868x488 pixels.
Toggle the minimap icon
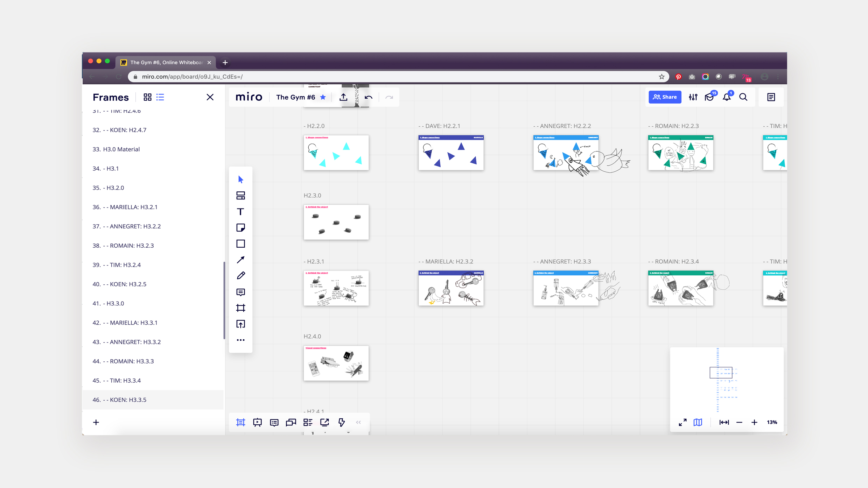[698, 422]
